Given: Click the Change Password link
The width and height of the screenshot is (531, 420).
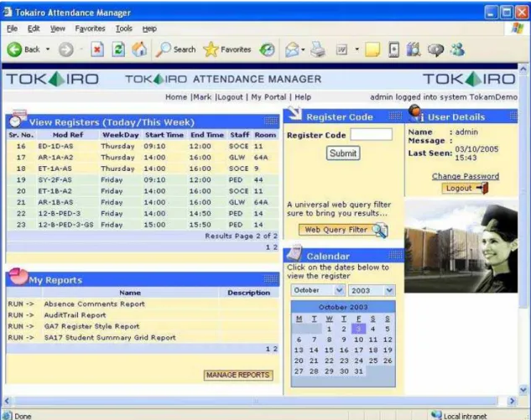Looking at the screenshot, I should [x=466, y=176].
